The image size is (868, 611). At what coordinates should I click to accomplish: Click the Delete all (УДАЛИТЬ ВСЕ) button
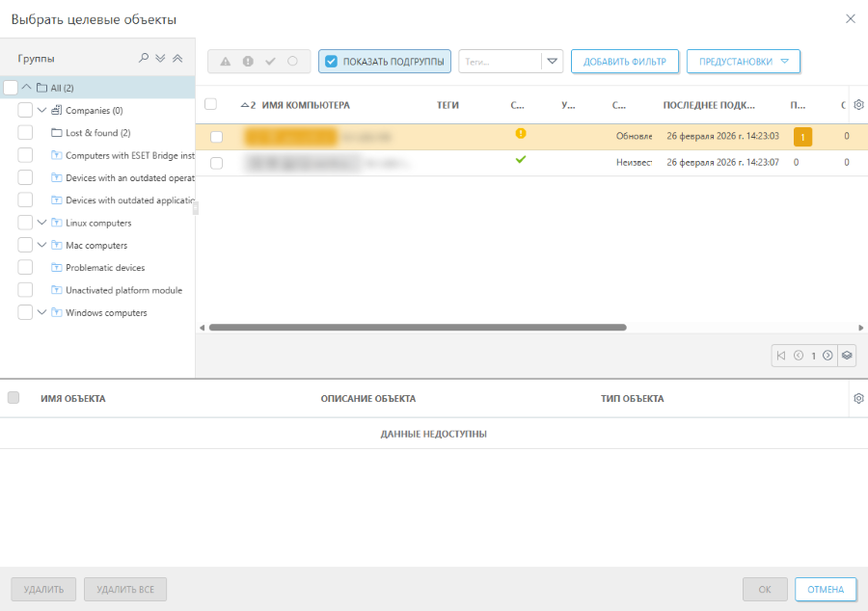(125, 590)
